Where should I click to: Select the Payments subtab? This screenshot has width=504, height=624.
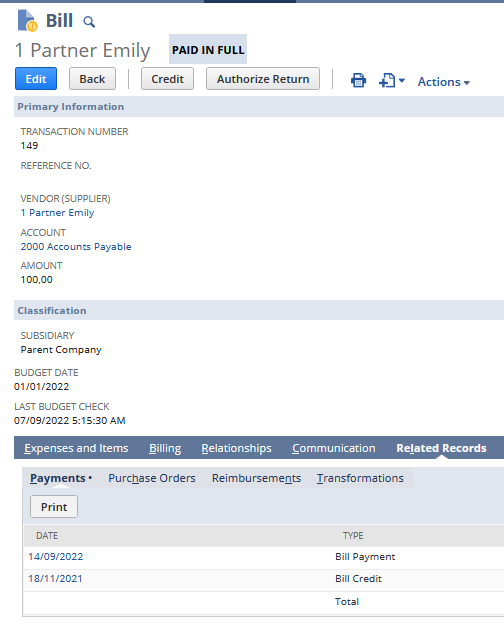[x=61, y=478]
